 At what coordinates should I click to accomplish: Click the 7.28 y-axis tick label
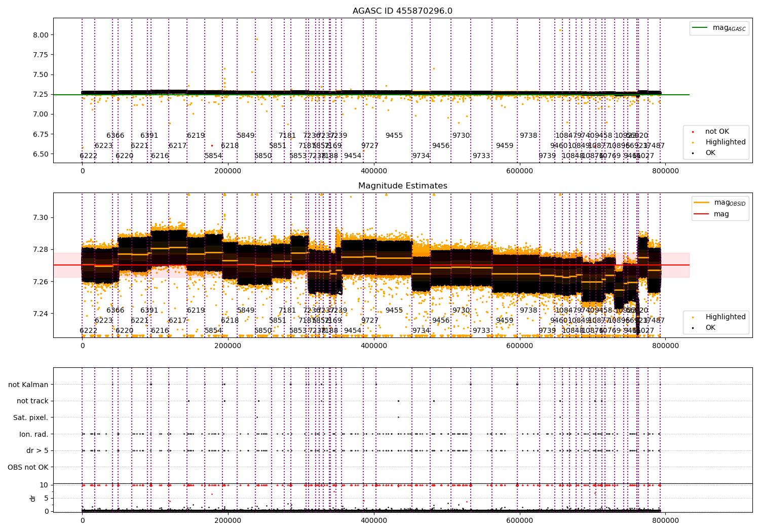click(x=41, y=249)
